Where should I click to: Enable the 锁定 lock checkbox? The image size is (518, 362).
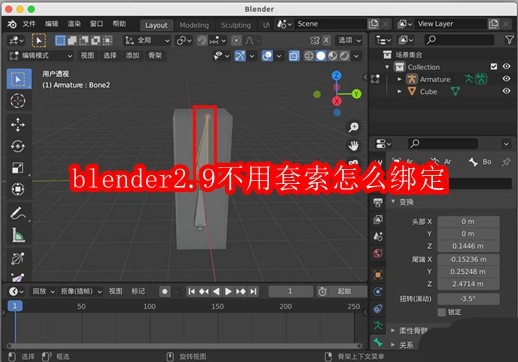click(441, 312)
